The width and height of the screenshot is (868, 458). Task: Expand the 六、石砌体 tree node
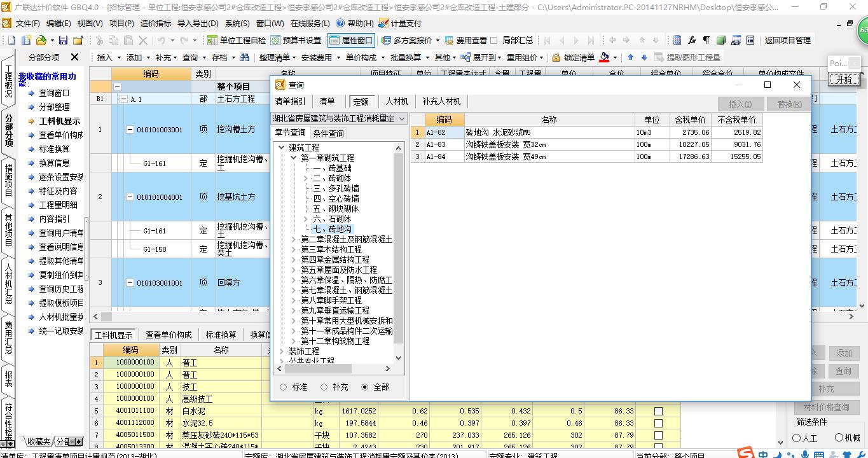pos(306,219)
